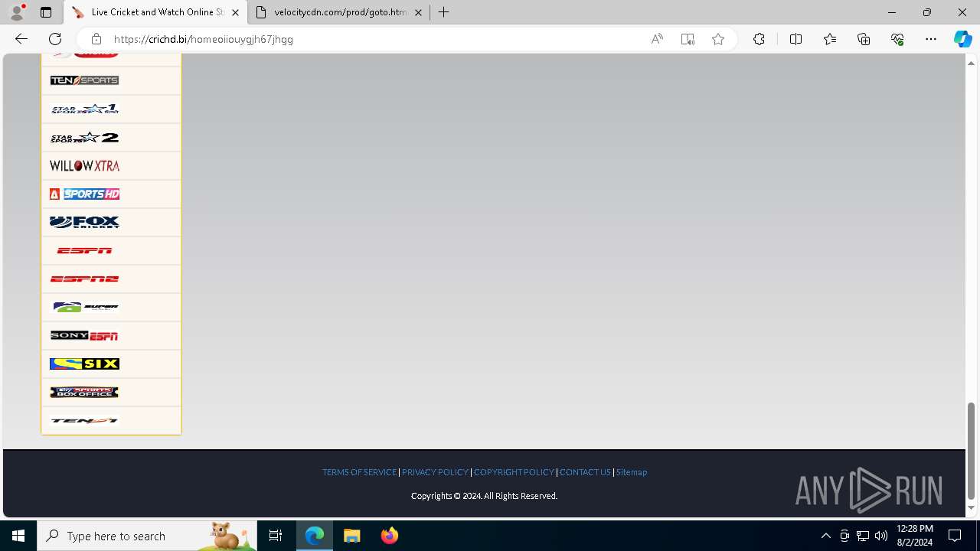Open Settings and more menu
This screenshot has width=980, height=551.
[x=931, y=39]
